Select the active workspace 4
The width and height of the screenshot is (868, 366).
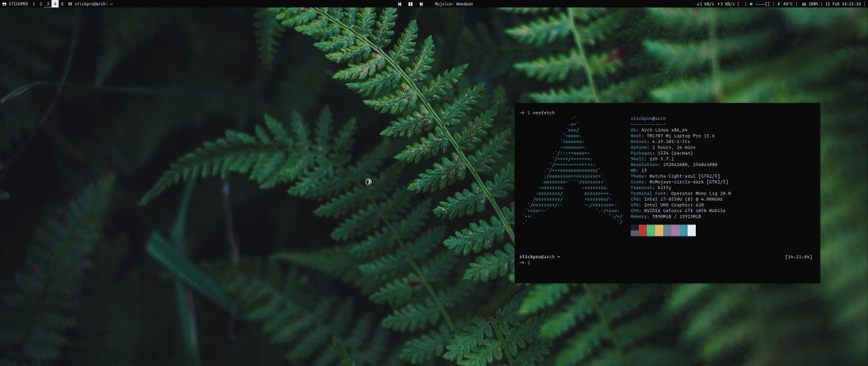[x=55, y=4]
